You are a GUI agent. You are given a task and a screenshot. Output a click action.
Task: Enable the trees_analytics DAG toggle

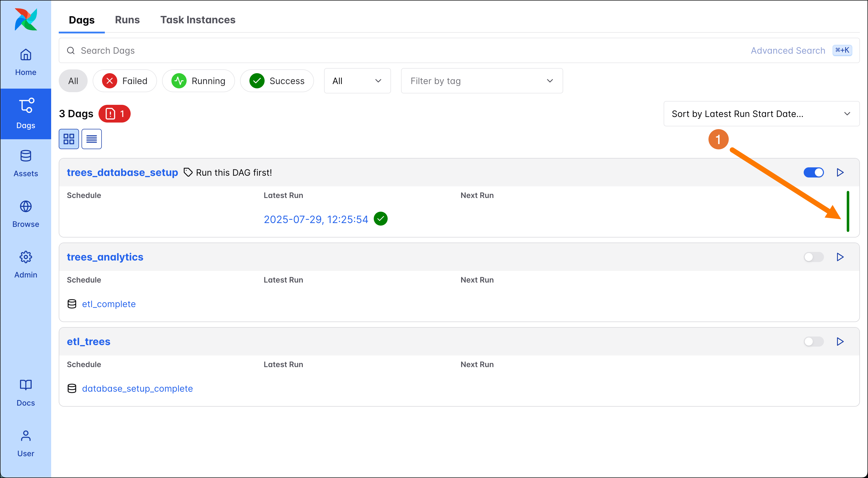pyautogui.click(x=813, y=257)
